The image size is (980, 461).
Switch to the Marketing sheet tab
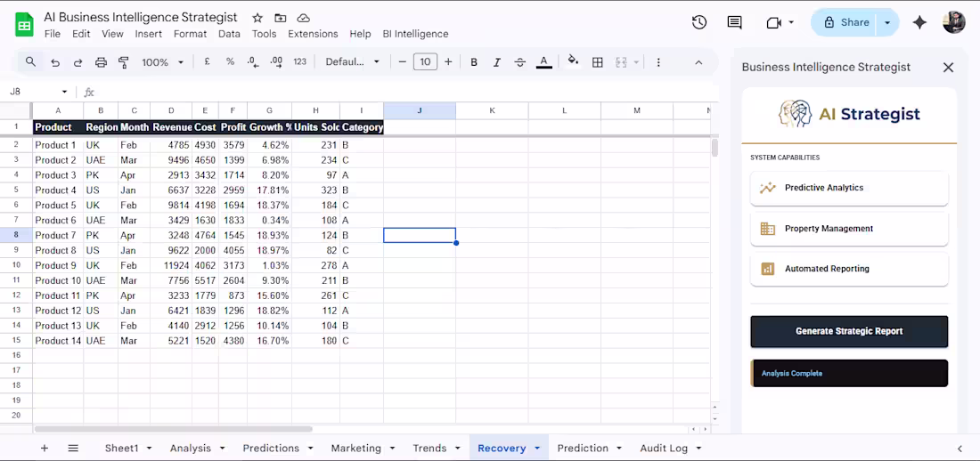tap(355, 448)
